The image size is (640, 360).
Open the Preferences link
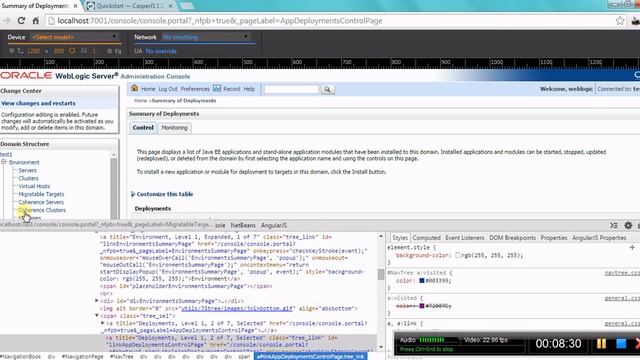tap(195, 89)
